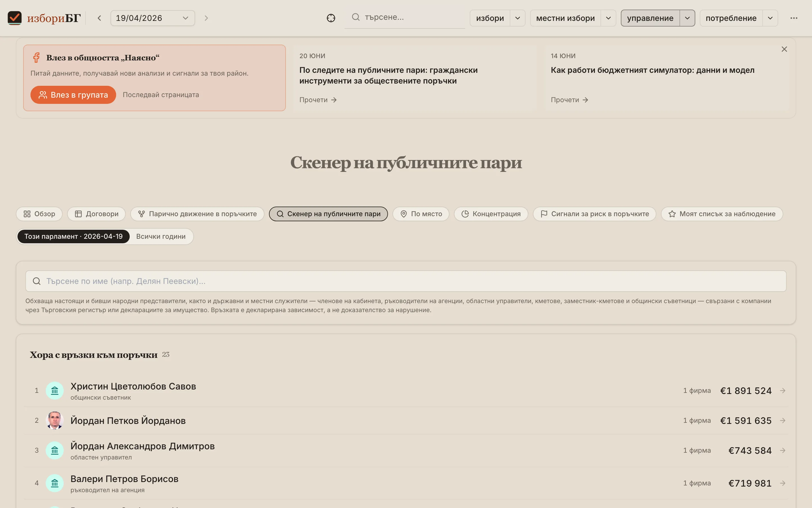The height and width of the screenshot is (508, 812).
Task: Switch to the Обзор tab
Action: coord(39,214)
